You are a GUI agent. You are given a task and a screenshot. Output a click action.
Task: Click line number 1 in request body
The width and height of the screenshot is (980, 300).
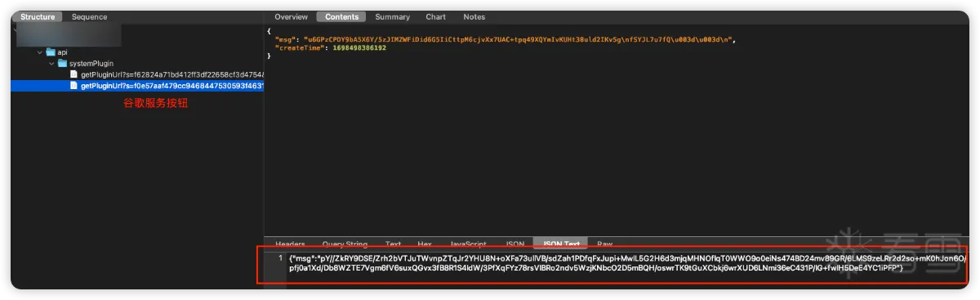click(280, 257)
